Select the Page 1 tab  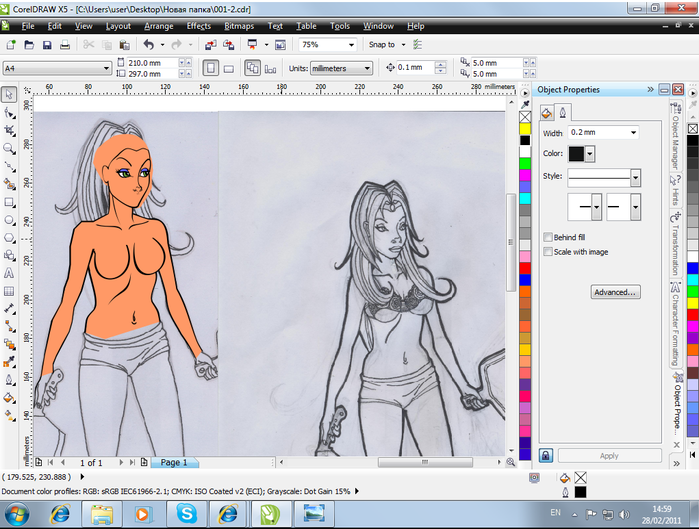[174, 463]
